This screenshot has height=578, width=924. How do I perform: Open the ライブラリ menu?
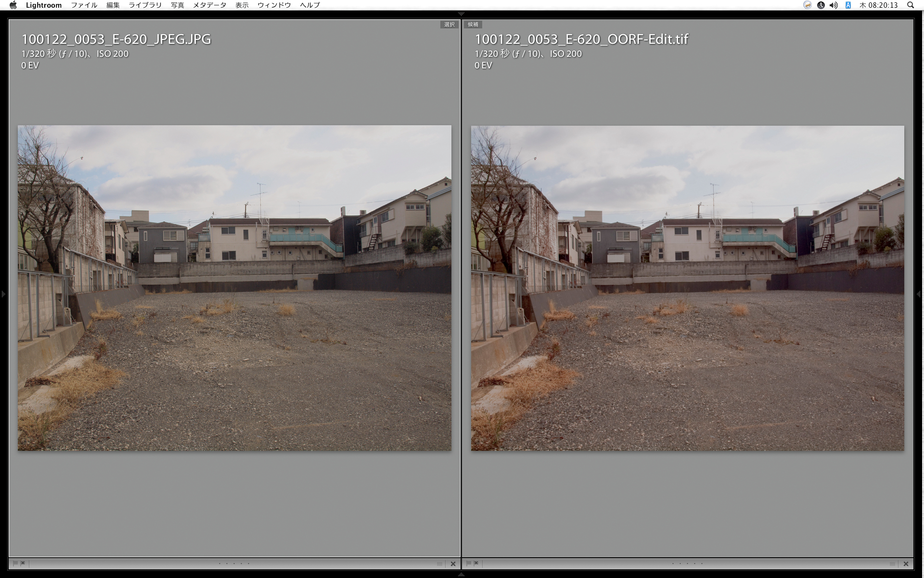[x=145, y=5]
